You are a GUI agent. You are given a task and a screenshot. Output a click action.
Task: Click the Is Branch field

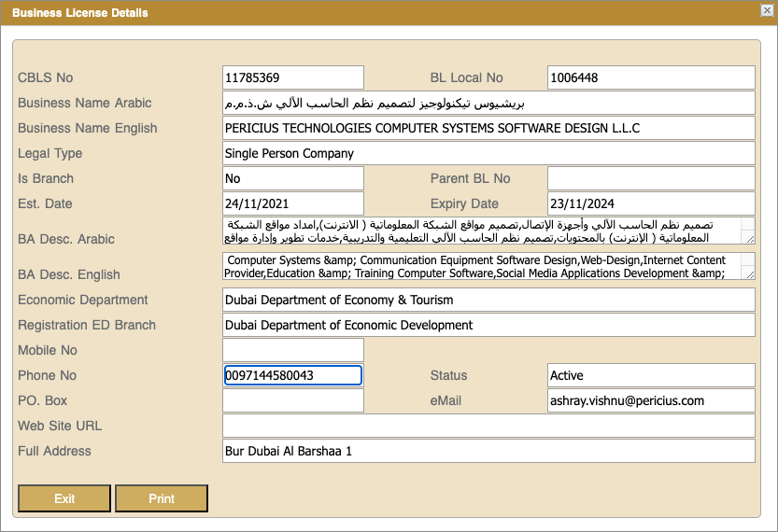click(292, 178)
